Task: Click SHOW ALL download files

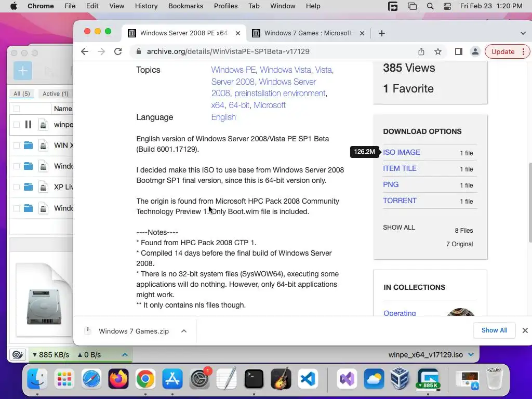Action: (398, 228)
